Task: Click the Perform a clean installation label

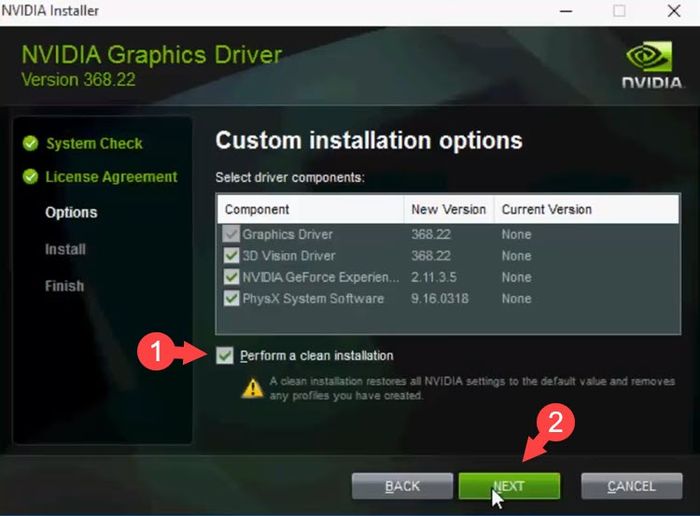Action: (317, 356)
